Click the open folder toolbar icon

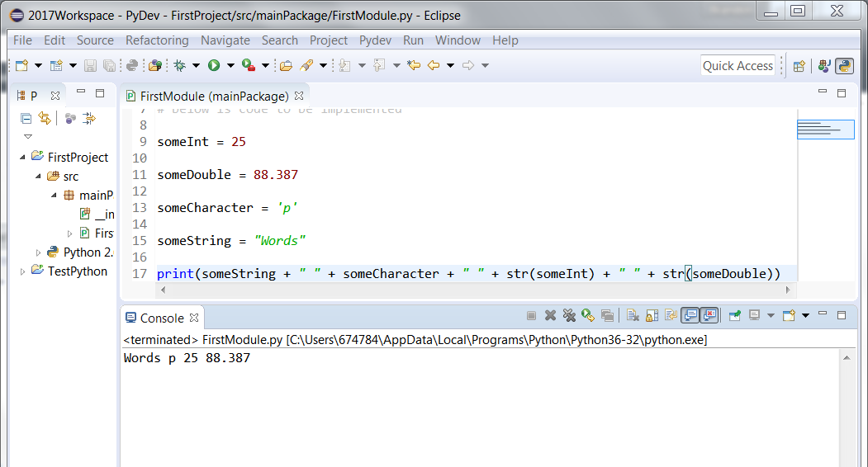coord(286,65)
